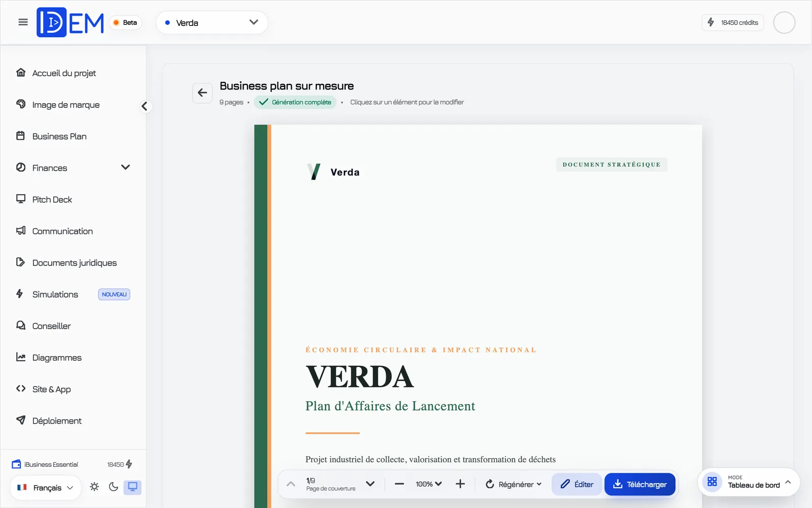Zoom in with the plus button
This screenshot has width=812, height=508.
[460, 484]
